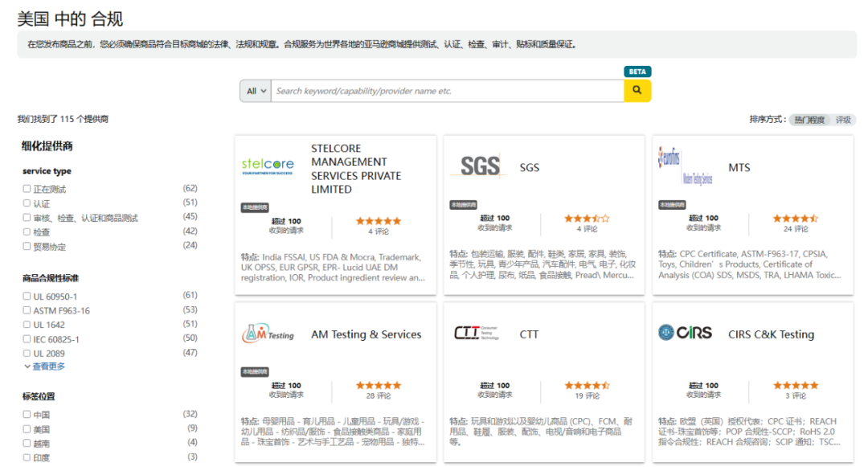
Task: Check the UL 2089 standard filter
Action: click(x=27, y=353)
